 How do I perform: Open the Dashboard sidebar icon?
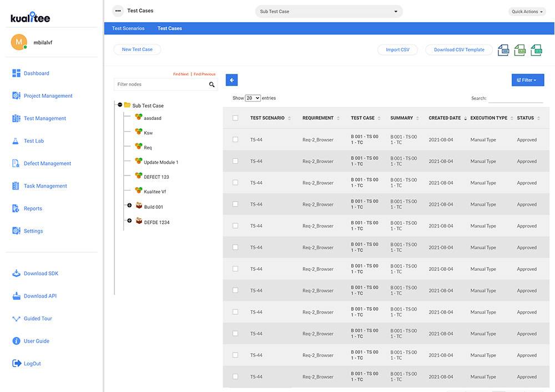[x=16, y=73]
